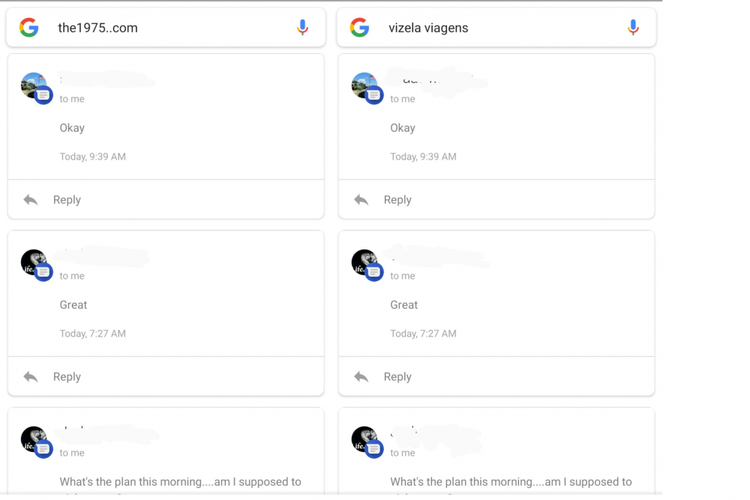Screen dimensions: 750x500
Task: Open sender avatar on right Great card
Action: point(367,265)
